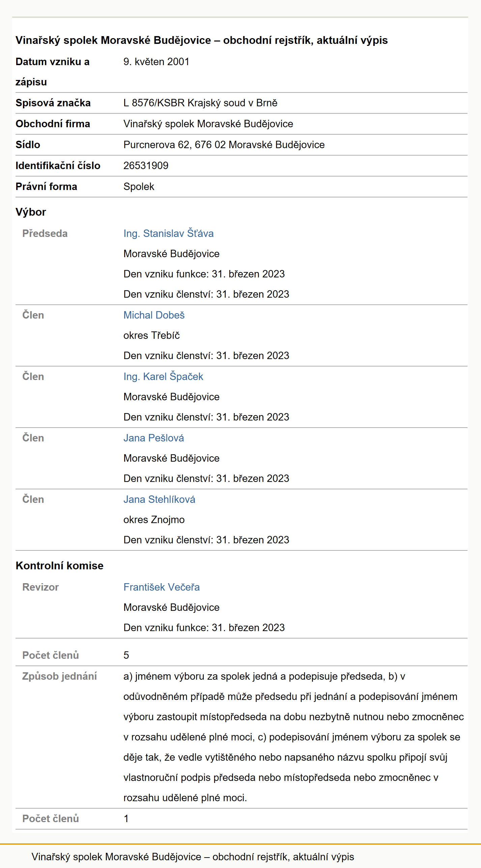The width and height of the screenshot is (481, 868).
Task: Click the Výbor section heading
Action: 31,212
